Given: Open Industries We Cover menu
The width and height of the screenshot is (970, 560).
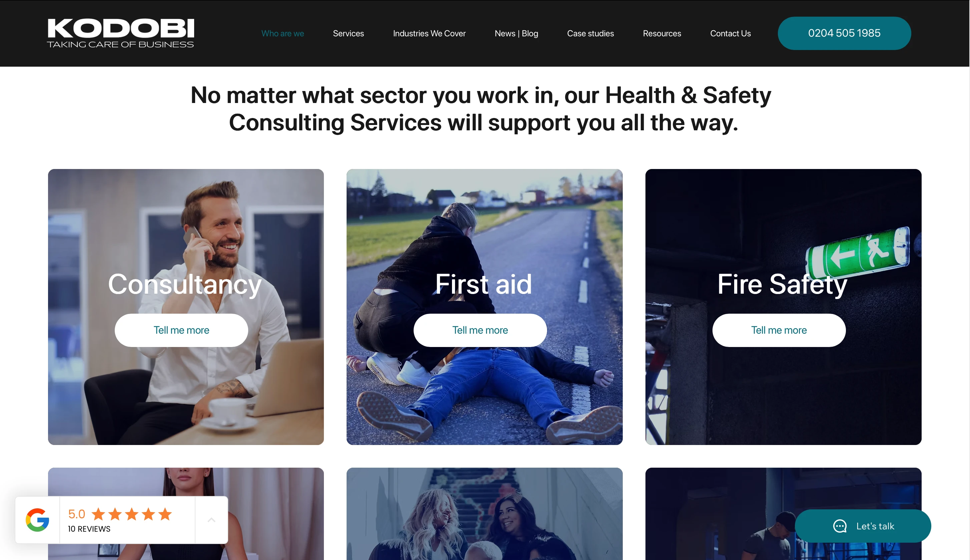Looking at the screenshot, I should click(429, 33).
